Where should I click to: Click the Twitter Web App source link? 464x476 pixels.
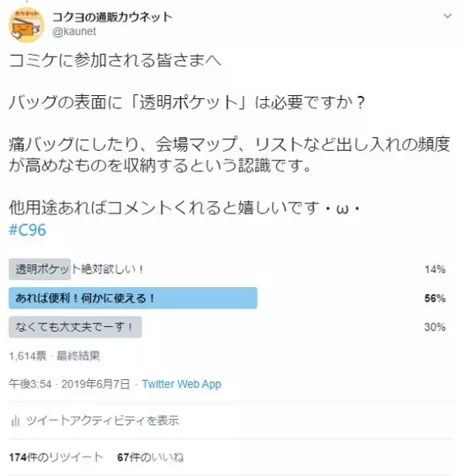click(x=182, y=384)
